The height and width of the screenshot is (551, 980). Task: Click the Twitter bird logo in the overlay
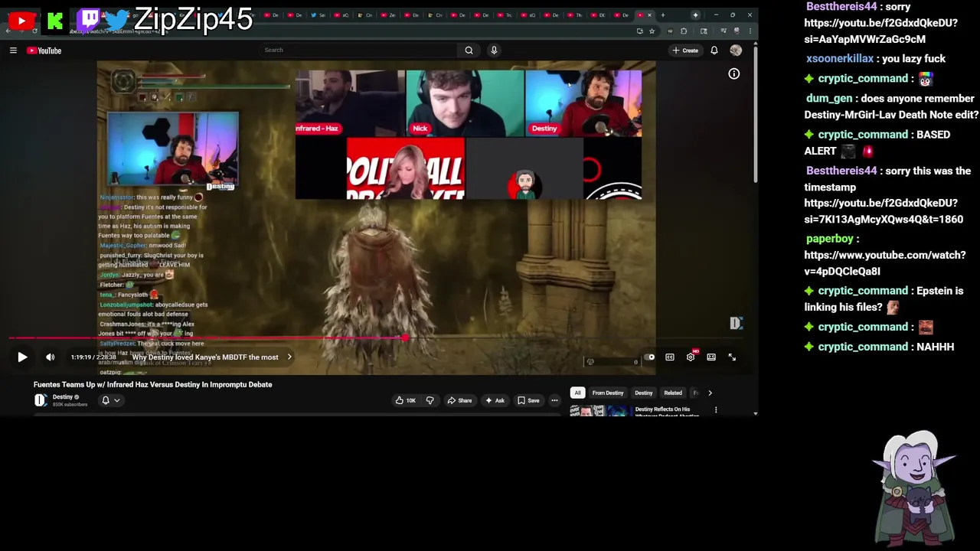click(118, 21)
